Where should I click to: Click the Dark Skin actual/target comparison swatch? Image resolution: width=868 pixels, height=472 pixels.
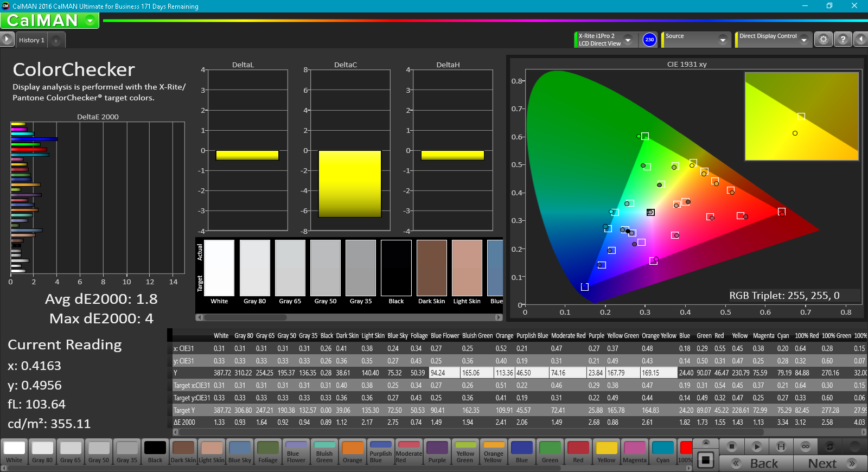point(431,269)
